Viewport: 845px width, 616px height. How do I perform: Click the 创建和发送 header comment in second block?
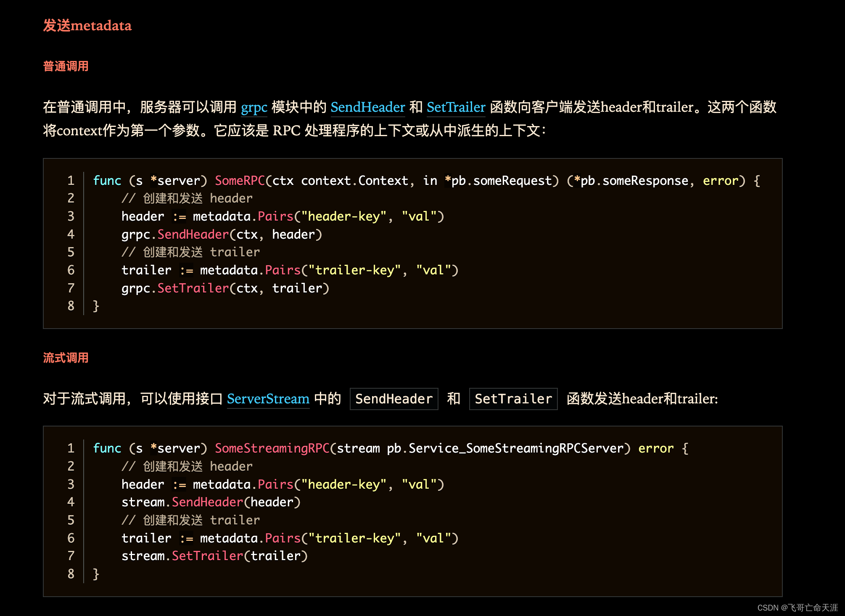187,466
